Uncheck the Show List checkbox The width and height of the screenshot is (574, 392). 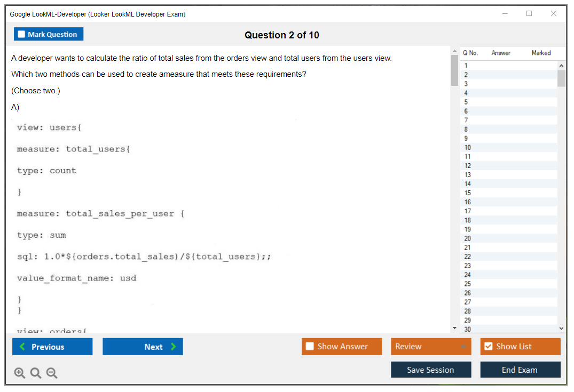488,347
